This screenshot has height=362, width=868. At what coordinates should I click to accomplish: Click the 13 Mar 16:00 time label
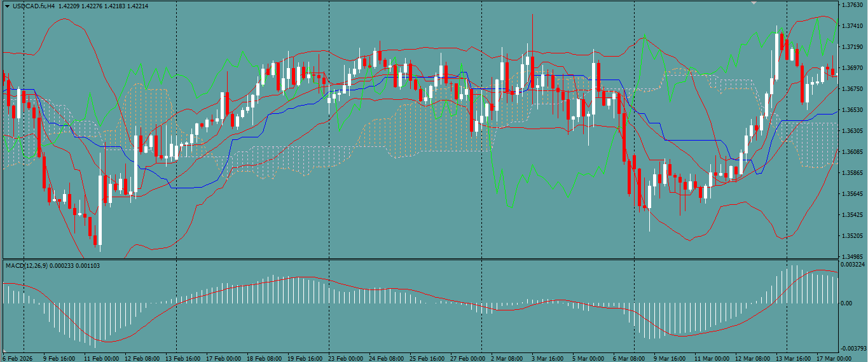click(794, 358)
